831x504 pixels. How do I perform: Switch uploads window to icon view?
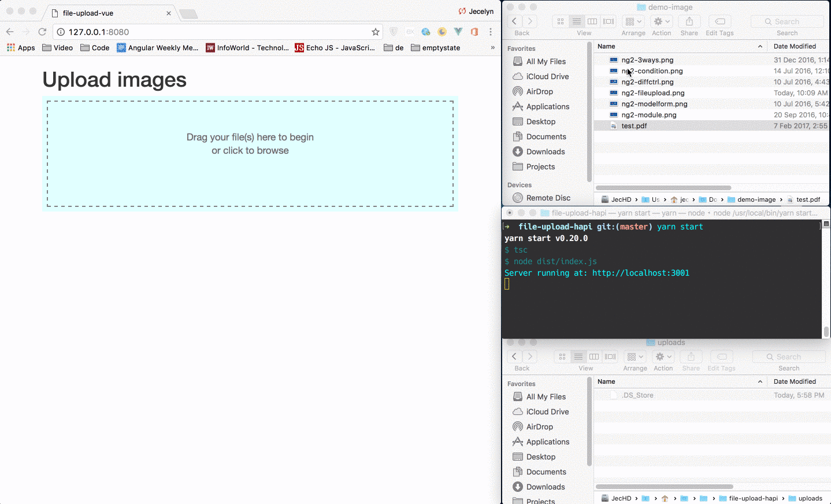562,357
